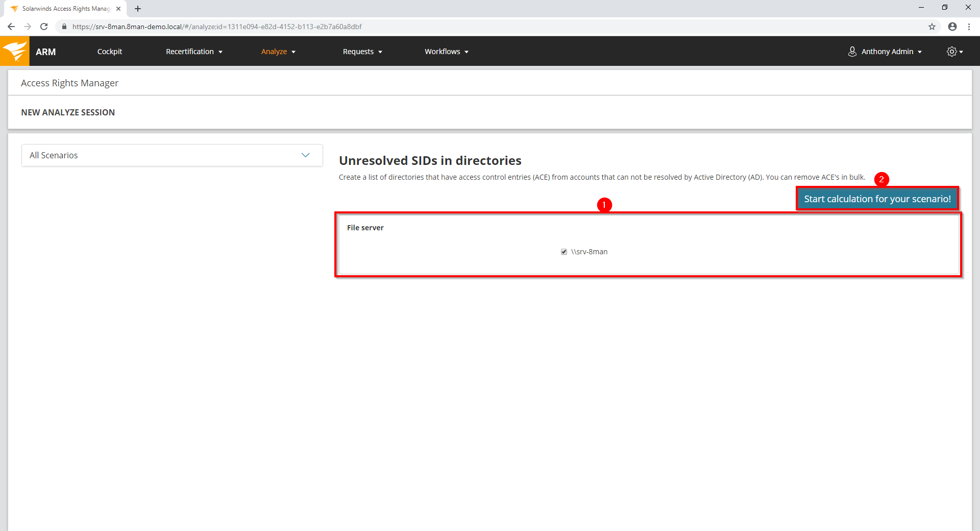980x531 pixels.
Task: Open the Analyze dropdown menu
Action: pos(278,52)
